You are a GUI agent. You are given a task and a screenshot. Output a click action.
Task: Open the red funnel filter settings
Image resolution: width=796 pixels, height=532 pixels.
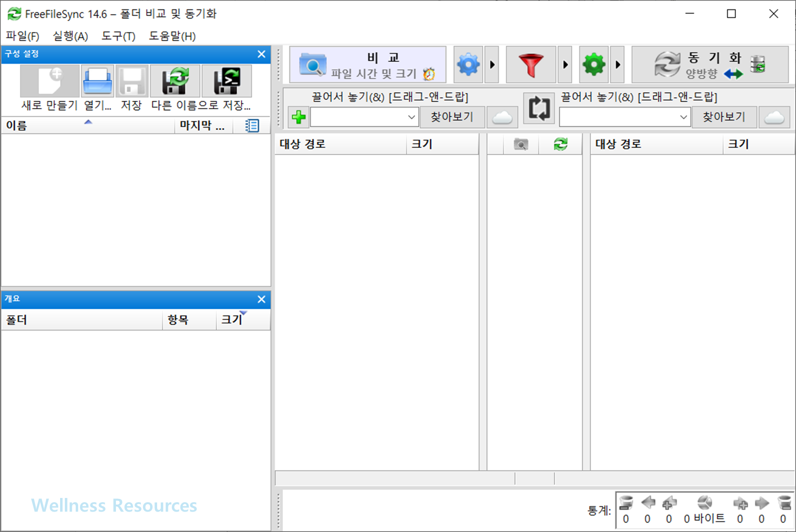coord(531,65)
